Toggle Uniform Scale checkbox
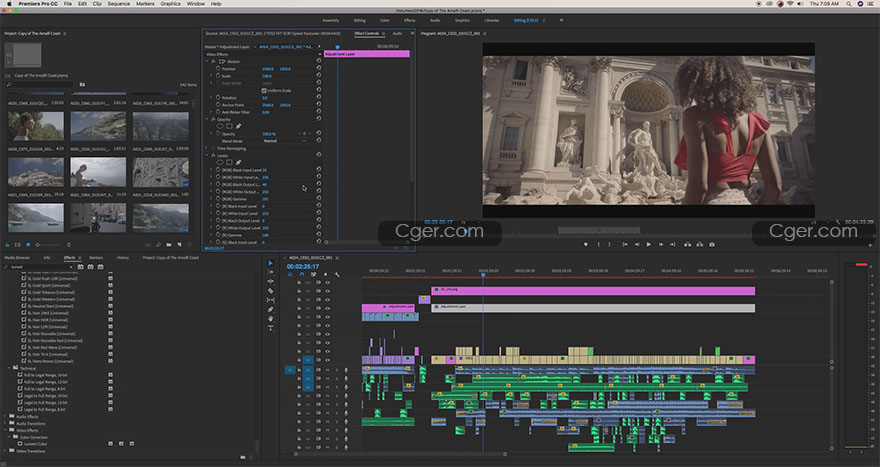Image resolution: width=880 pixels, height=467 pixels. (x=264, y=90)
